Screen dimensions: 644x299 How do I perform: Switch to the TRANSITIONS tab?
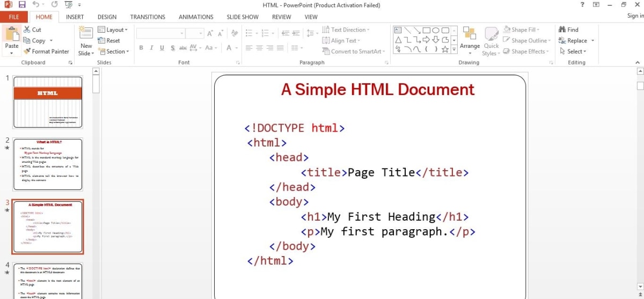tap(148, 17)
